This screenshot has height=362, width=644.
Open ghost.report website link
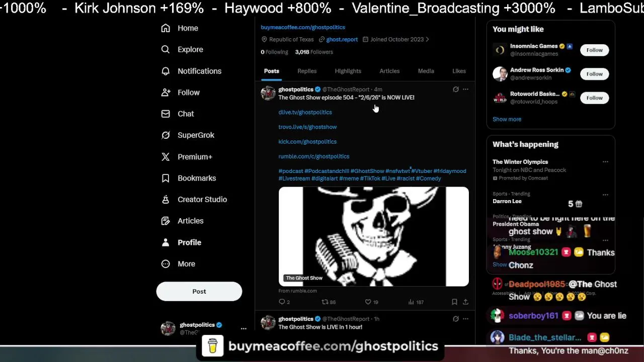[342, 39]
